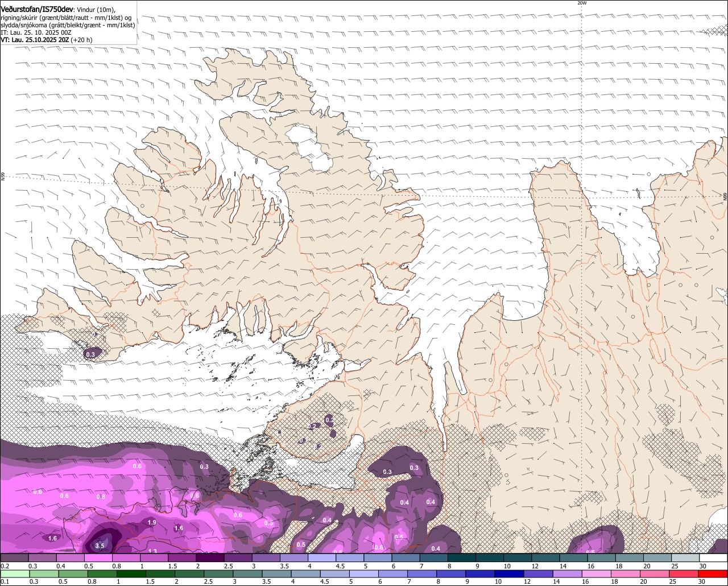
Task: Click the 20W longitude label
Action: click(x=581, y=3)
